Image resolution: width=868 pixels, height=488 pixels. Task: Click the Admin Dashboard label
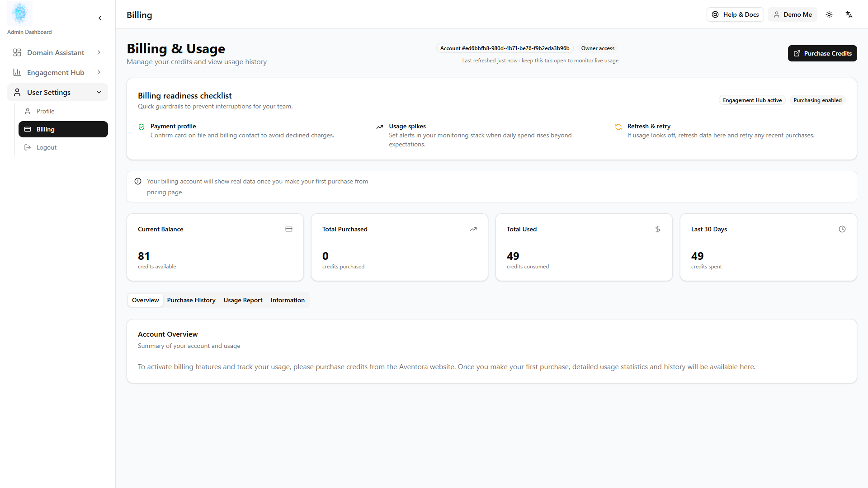tap(29, 32)
